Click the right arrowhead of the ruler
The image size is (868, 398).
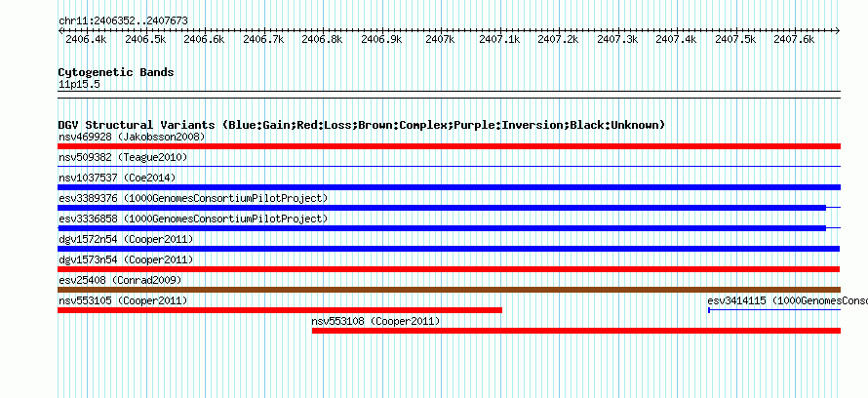tap(838, 30)
